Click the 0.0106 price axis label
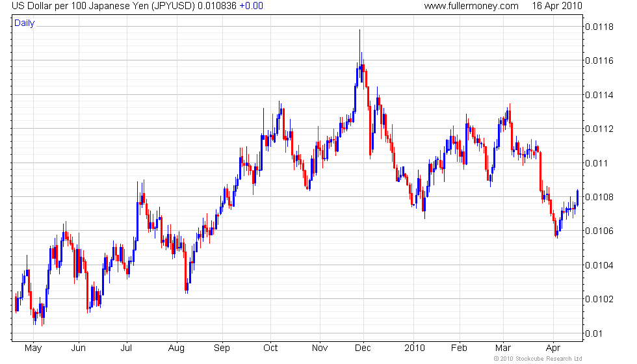Viewport: 637px width, 364px height. pyautogui.click(x=599, y=231)
